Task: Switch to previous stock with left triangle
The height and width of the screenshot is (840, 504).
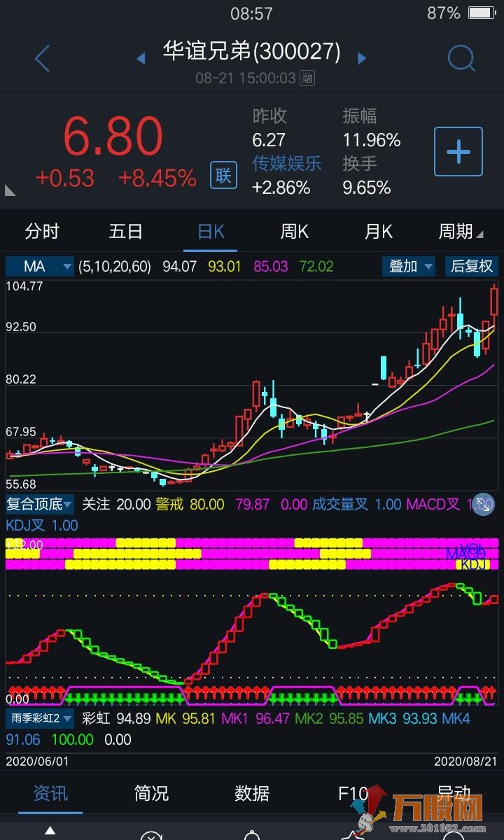Action: (141, 58)
